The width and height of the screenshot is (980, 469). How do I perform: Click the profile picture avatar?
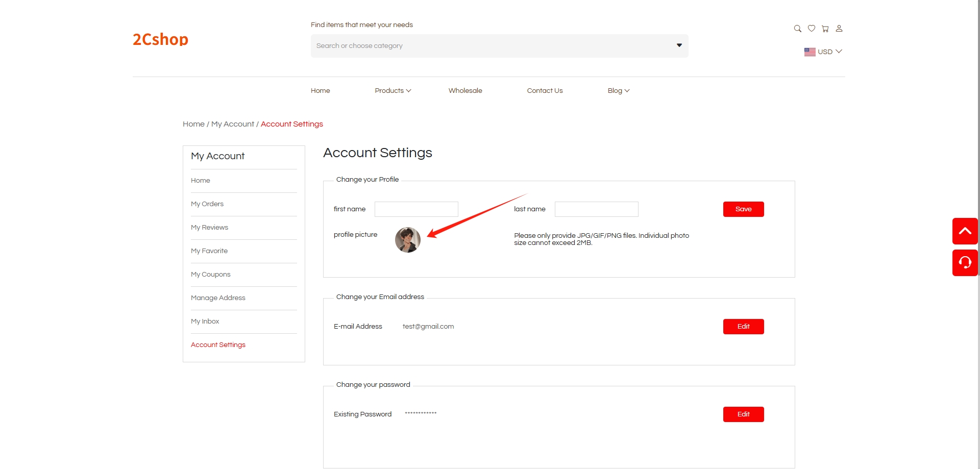(x=407, y=240)
